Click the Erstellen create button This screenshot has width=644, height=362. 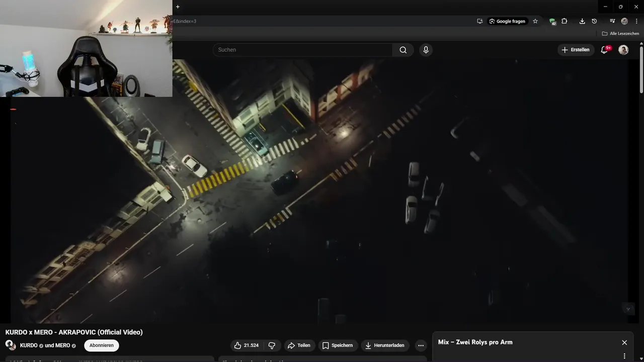click(x=576, y=50)
